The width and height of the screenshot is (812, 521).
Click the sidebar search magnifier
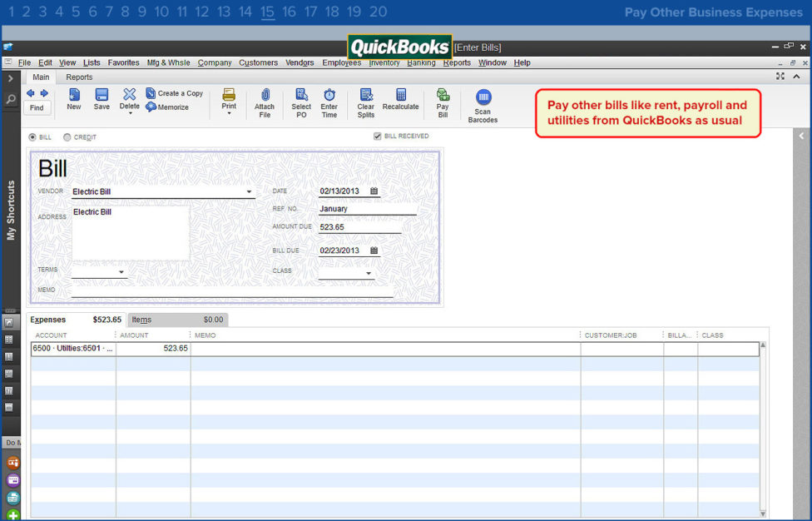10,99
